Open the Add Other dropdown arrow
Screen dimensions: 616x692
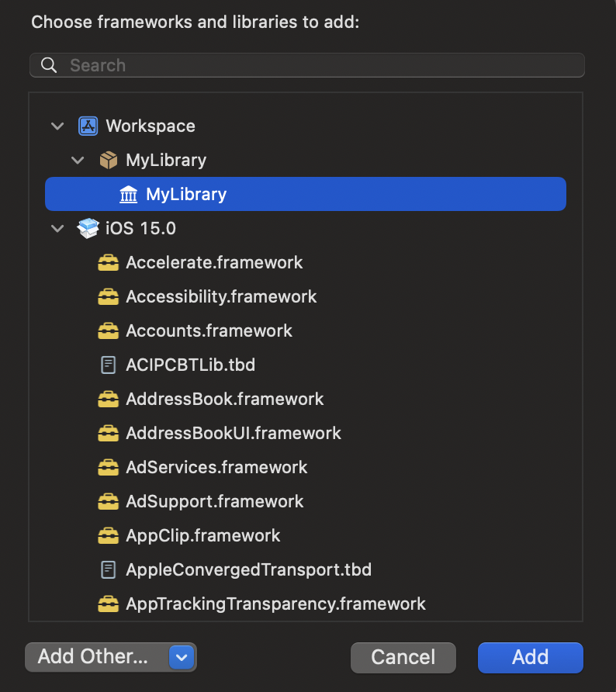pos(182,657)
